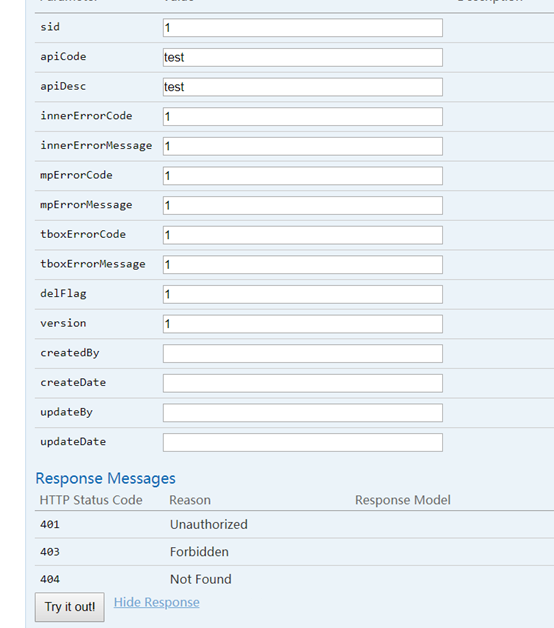Click the Reason column header
Screen dimensions: 554x628
pyautogui.click(x=190, y=500)
